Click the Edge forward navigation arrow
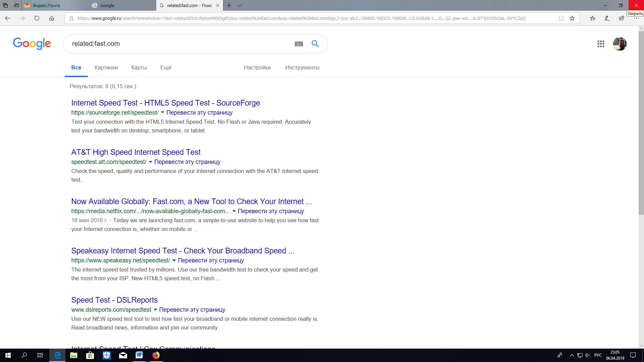The width and height of the screenshot is (644, 362). coord(22,18)
